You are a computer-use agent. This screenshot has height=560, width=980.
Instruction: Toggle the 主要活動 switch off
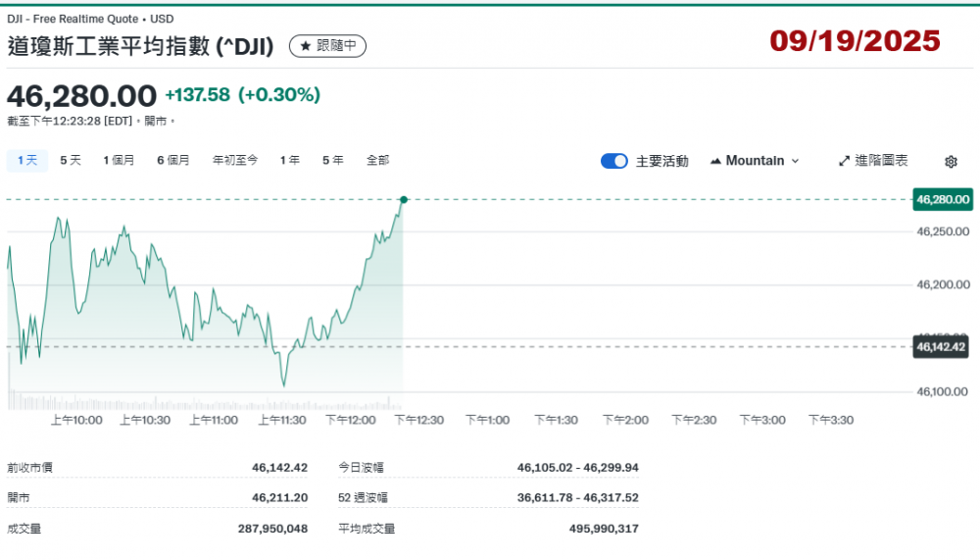[614, 161]
